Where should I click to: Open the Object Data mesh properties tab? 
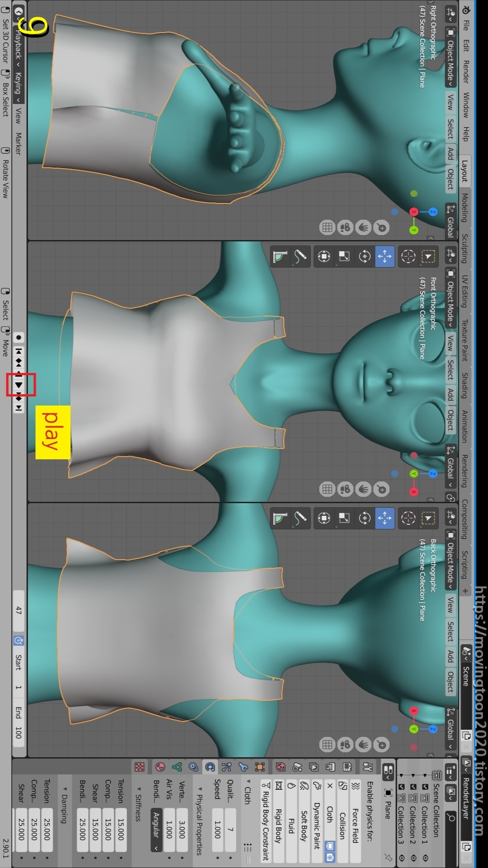click(x=177, y=767)
